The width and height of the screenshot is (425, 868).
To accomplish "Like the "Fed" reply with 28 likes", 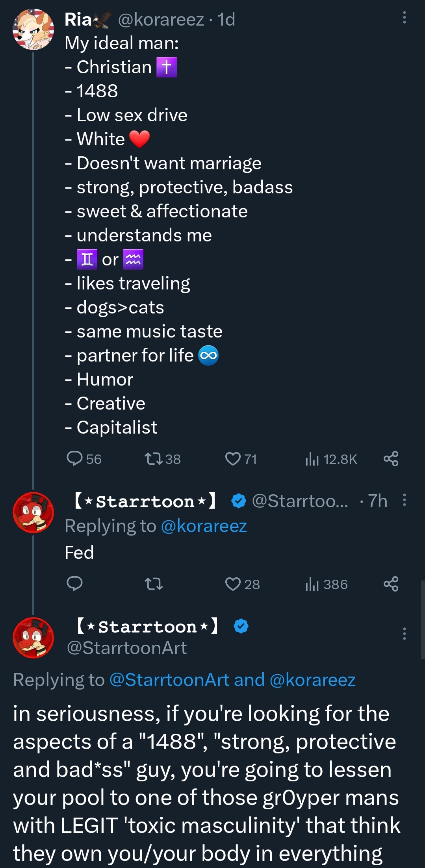I will click(x=233, y=584).
